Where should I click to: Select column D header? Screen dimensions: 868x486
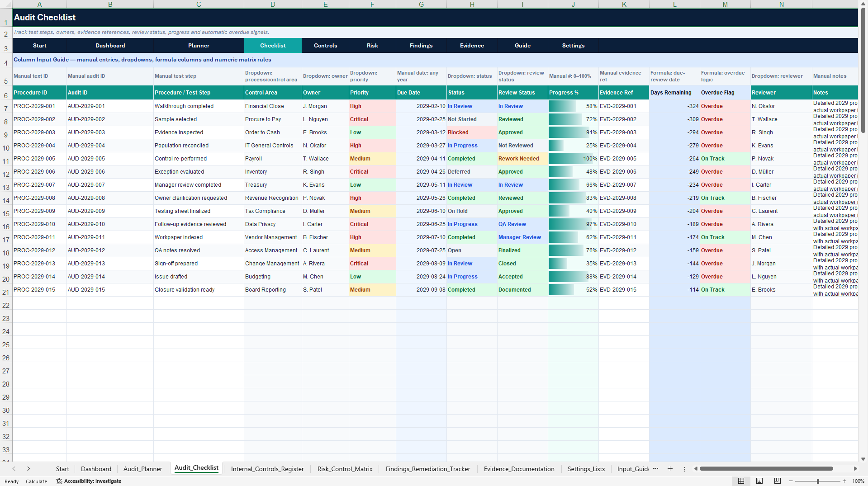[x=273, y=4]
